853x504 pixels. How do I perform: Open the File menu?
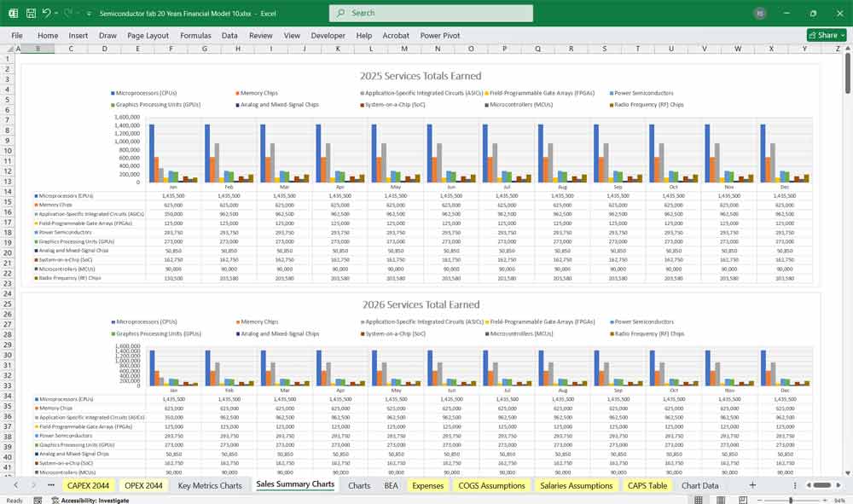(x=17, y=36)
